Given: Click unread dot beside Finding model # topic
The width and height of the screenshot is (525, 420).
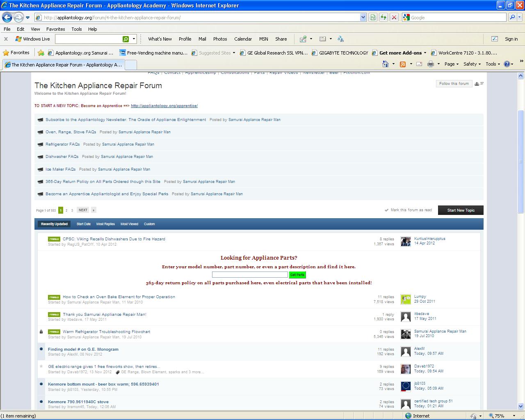Looking at the screenshot, I should click(41, 349).
